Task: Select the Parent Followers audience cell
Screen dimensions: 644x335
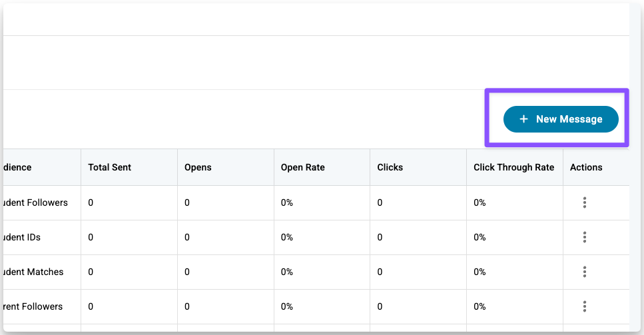Action: click(32, 306)
